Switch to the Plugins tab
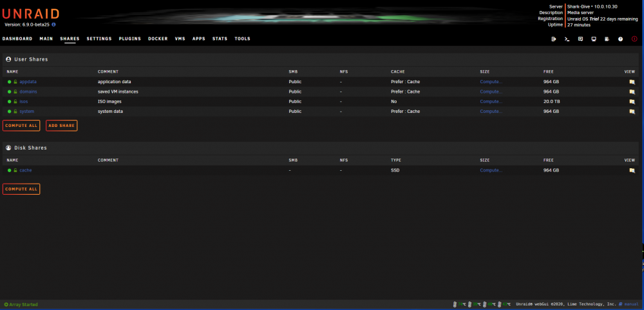Screen dimensions: 644x310 tap(130, 39)
